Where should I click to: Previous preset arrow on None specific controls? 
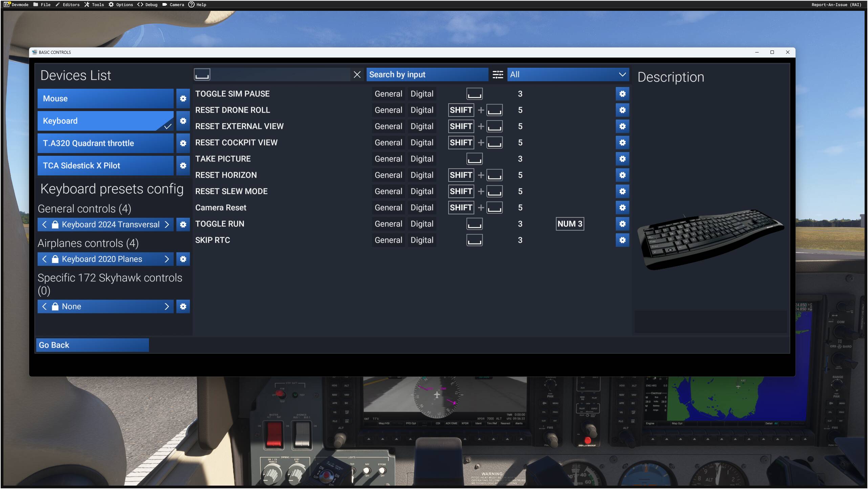point(44,306)
